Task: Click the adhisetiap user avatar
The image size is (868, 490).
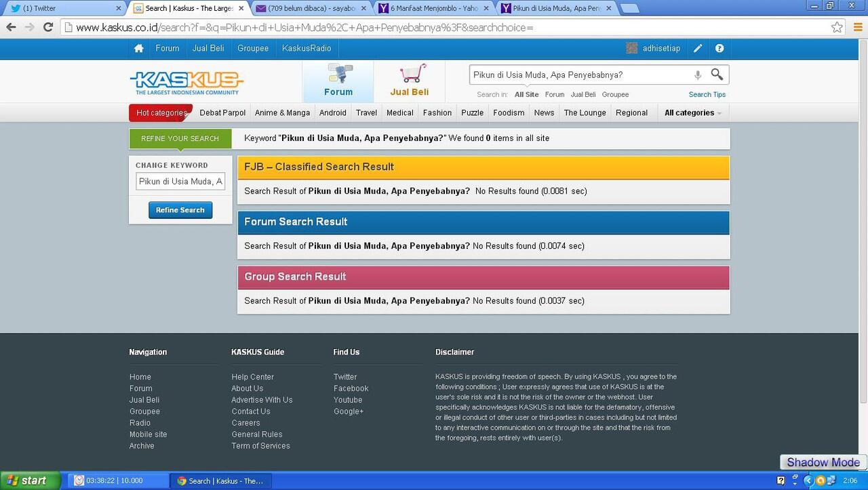Action: (632, 48)
